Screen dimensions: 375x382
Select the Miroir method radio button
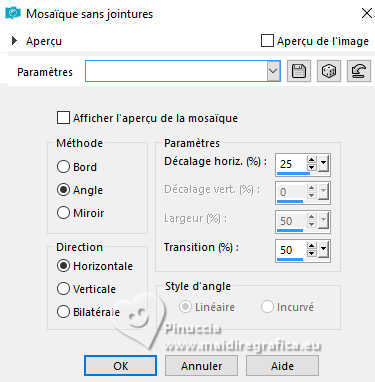click(x=63, y=213)
